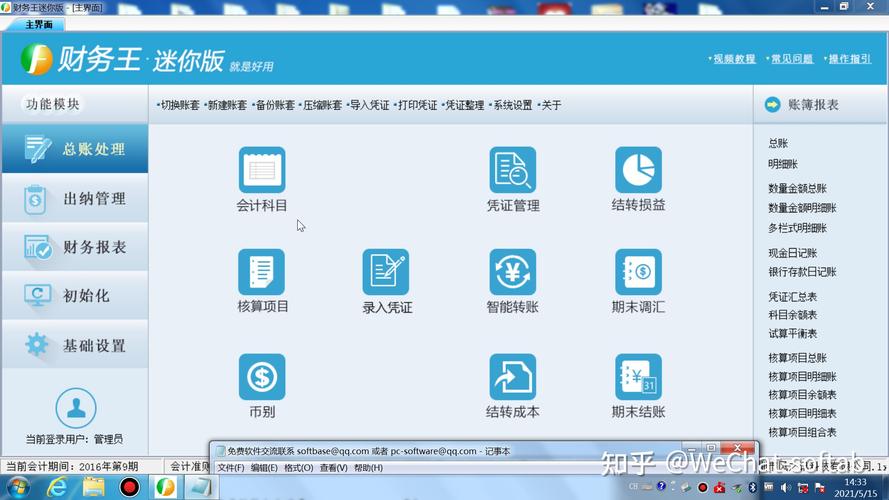889x500 pixels.
Task: Open the 录入凭证 icon
Action: tap(386, 272)
